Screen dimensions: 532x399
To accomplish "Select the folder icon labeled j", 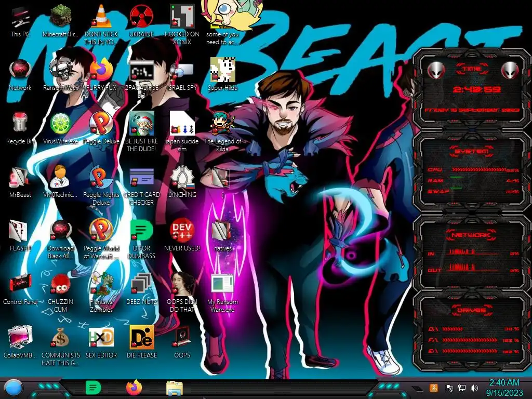I will [222, 182].
